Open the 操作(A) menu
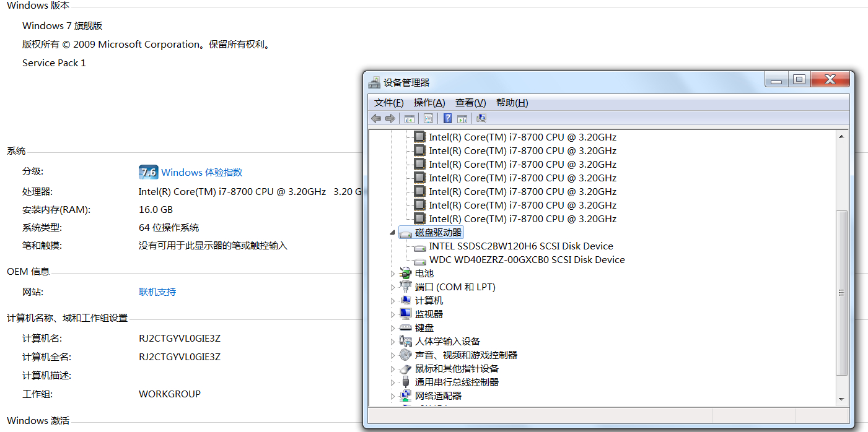This screenshot has height=432, width=868. pos(429,103)
